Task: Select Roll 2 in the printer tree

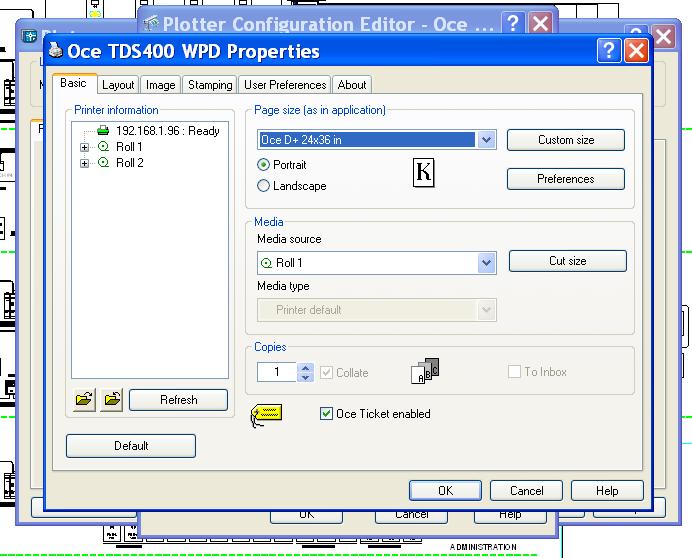Action: click(129, 163)
